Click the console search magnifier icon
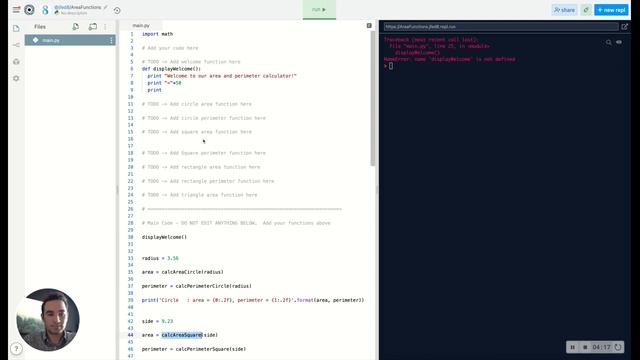 pos(609,42)
